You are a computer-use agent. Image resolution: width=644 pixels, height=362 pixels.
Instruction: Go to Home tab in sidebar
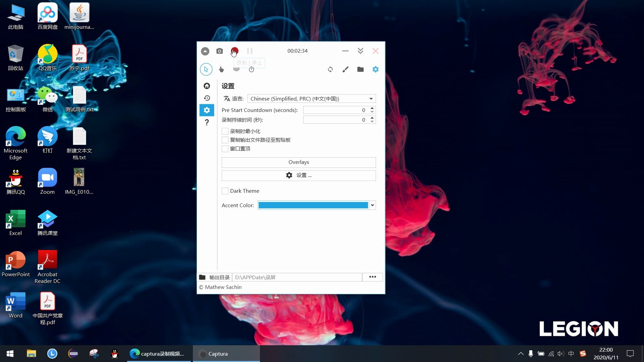point(207,86)
